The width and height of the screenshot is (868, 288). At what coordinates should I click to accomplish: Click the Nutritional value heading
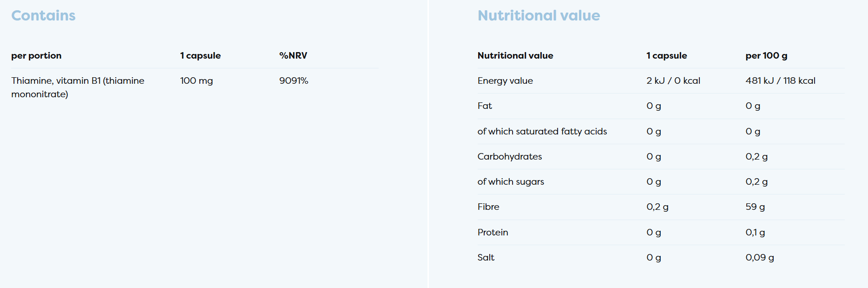point(539,15)
